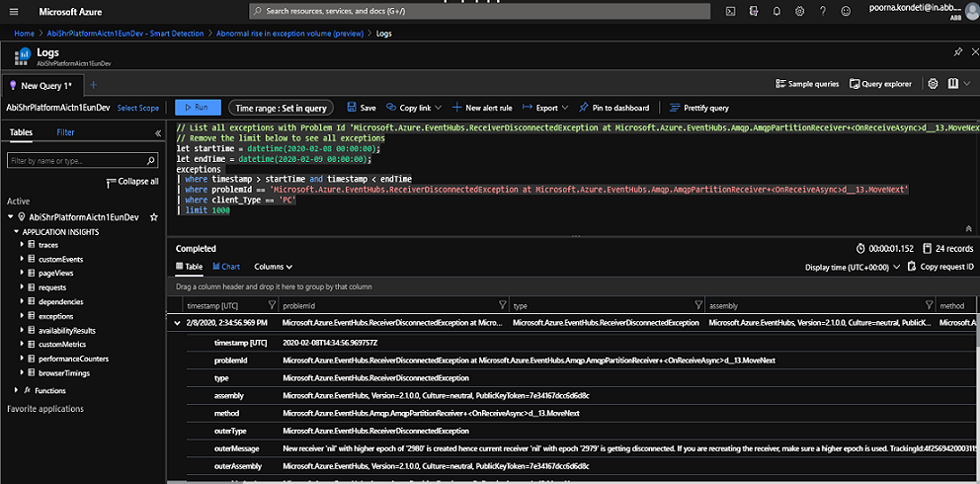Open Query explorer

[x=880, y=84]
